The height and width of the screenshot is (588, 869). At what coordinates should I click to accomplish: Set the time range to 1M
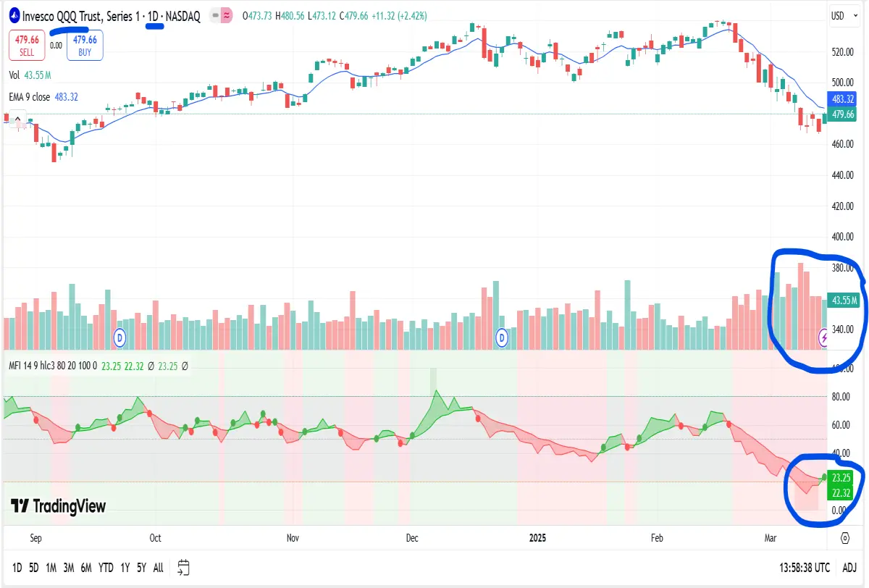51,568
